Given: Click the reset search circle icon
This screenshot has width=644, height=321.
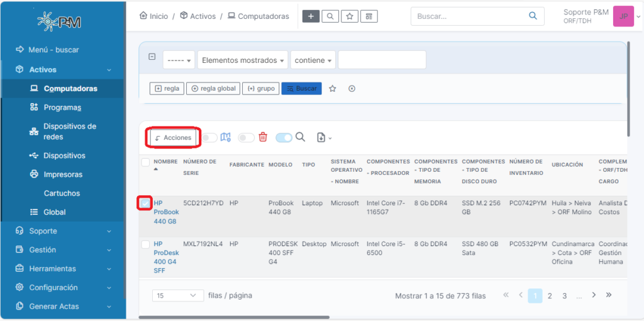Looking at the screenshot, I should click(x=352, y=89).
